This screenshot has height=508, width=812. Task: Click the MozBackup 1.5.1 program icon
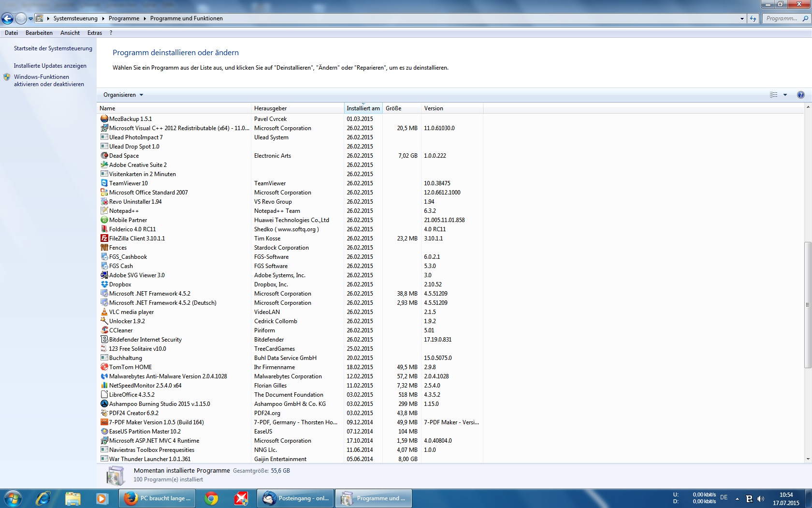(104, 119)
